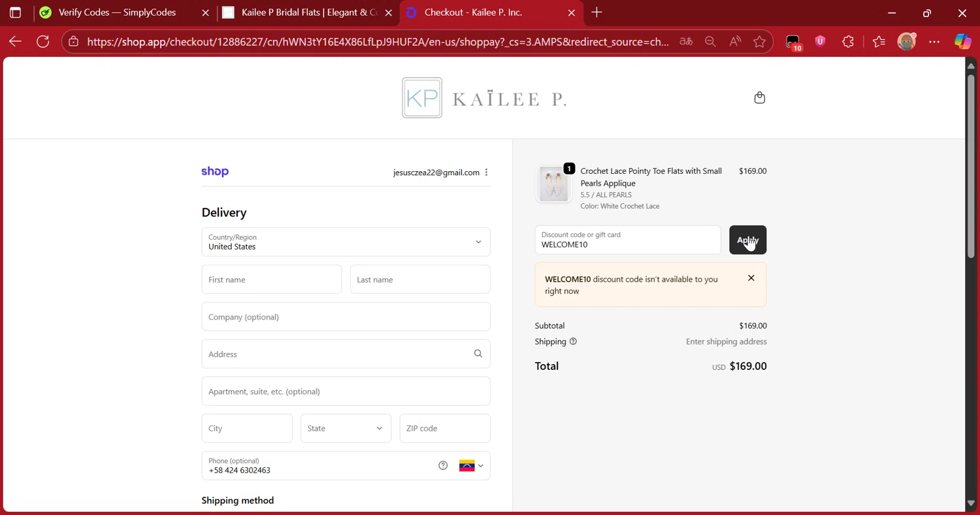The width and height of the screenshot is (980, 515).
Task: Click the First name field
Action: click(271, 279)
